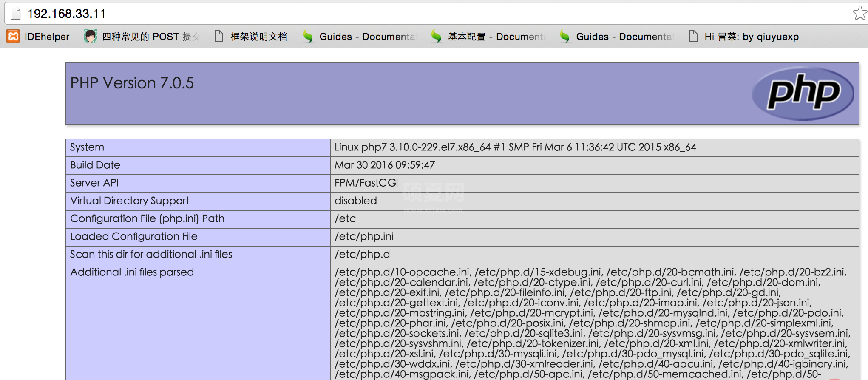
Task: Select Virtual Directory Support label
Action: [x=130, y=201]
